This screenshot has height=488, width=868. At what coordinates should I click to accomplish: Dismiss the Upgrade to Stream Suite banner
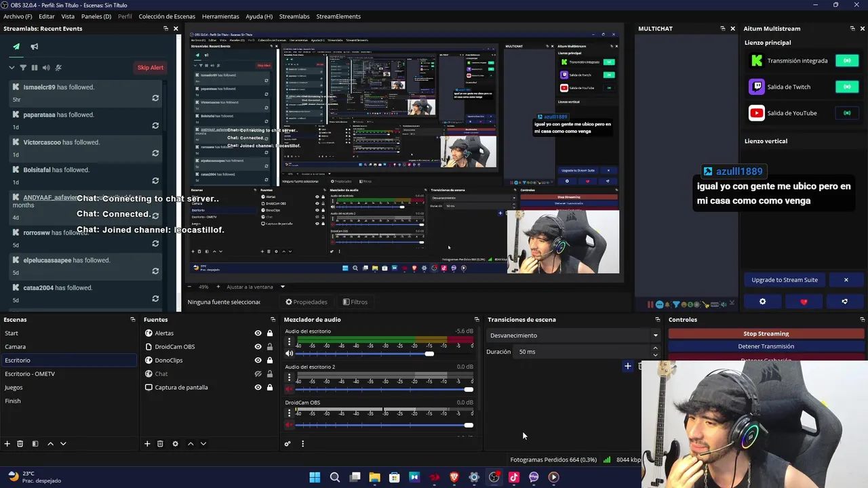pyautogui.click(x=846, y=280)
